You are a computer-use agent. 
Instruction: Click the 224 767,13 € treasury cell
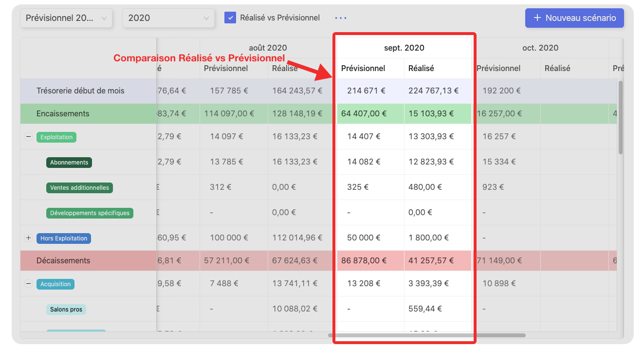pyautogui.click(x=438, y=91)
